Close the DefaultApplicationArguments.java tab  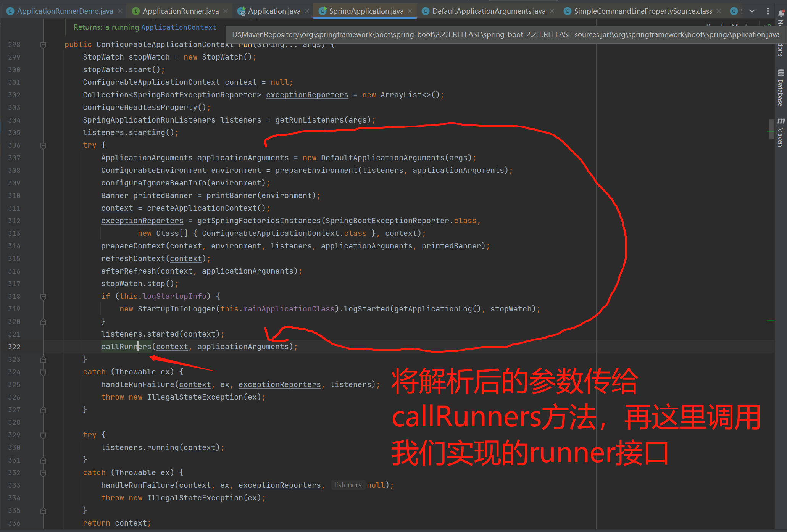point(552,11)
